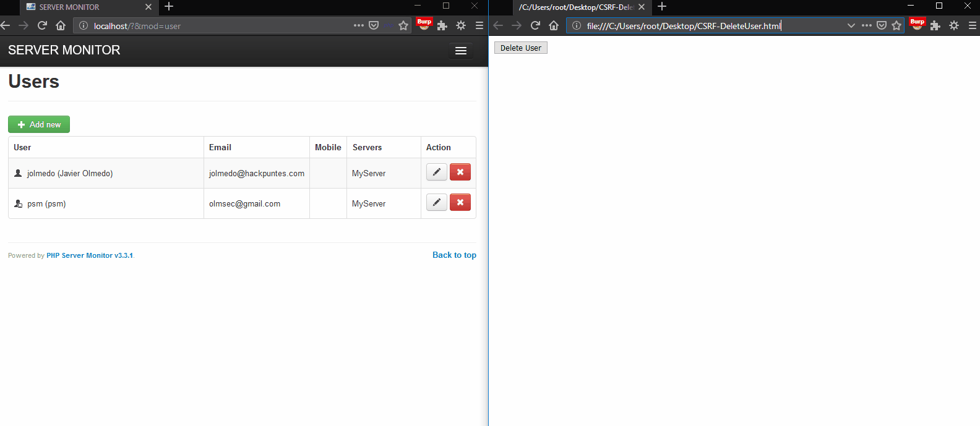Click the Add new user button

coord(39,124)
